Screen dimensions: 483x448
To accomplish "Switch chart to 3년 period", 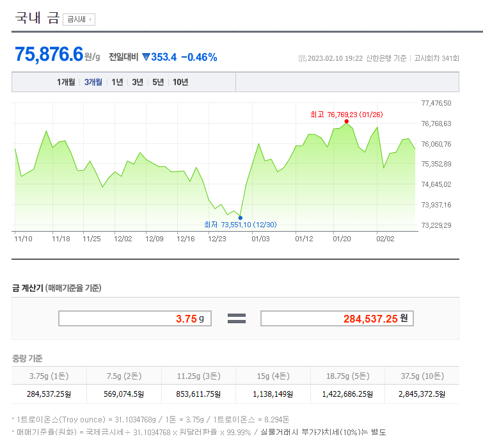I will pyautogui.click(x=138, y=82).
